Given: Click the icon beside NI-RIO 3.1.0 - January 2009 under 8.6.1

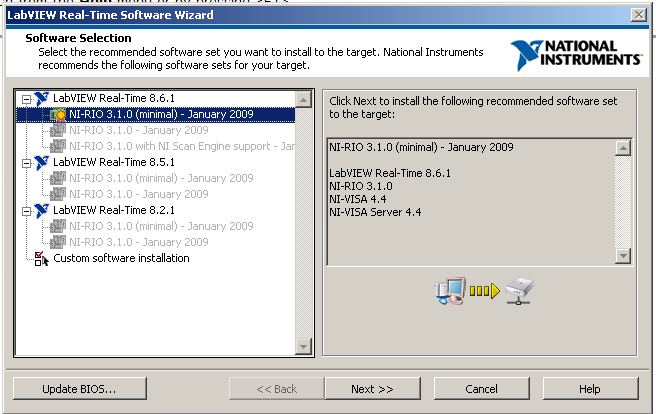Looking at the screenshot, I should click(58, 130).
